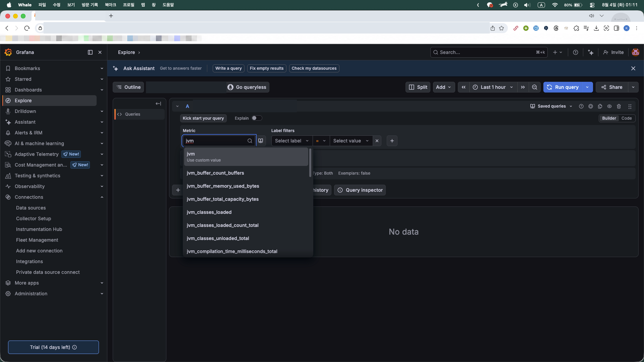The height and width of the screenshot is (362, 644).
Task: Collapse query A row chevron
Action: (x=177, y=106)
